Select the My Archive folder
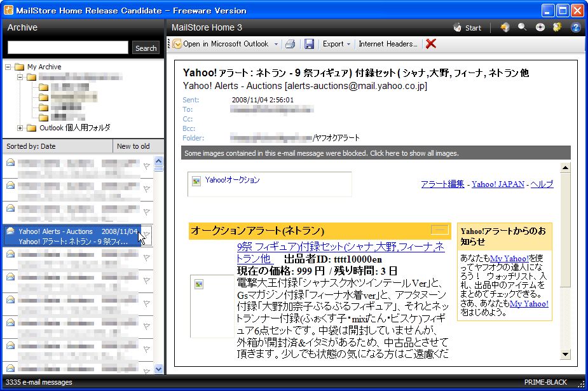Image resolution: width=588 pixels, height=391 pixels. point(44,67)
